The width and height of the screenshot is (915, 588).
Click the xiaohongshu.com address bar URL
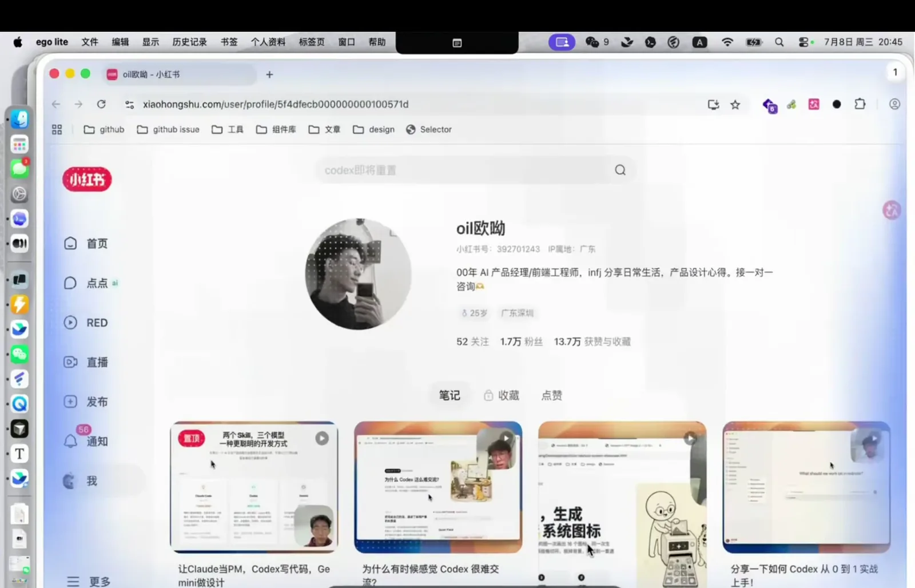(x=276, y=104)
